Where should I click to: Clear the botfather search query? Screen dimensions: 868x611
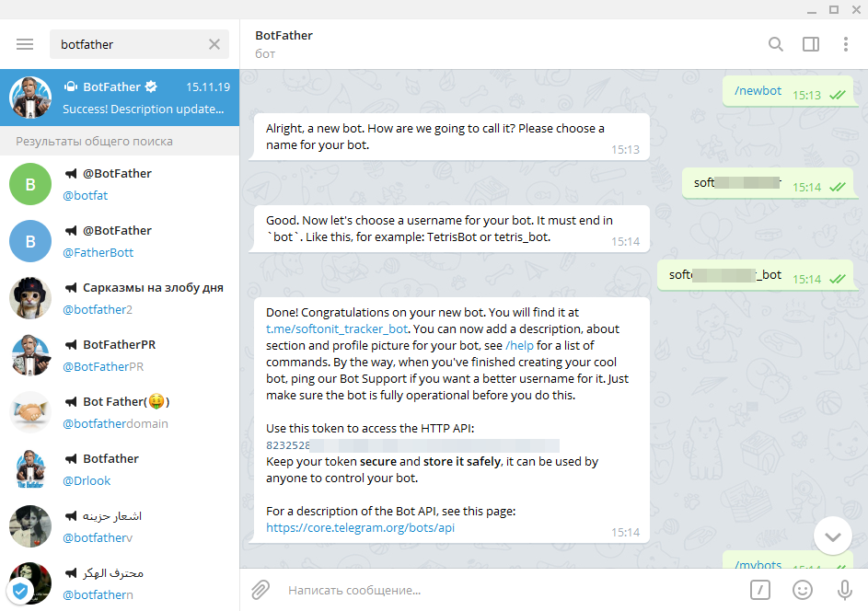tap(214, 43)
